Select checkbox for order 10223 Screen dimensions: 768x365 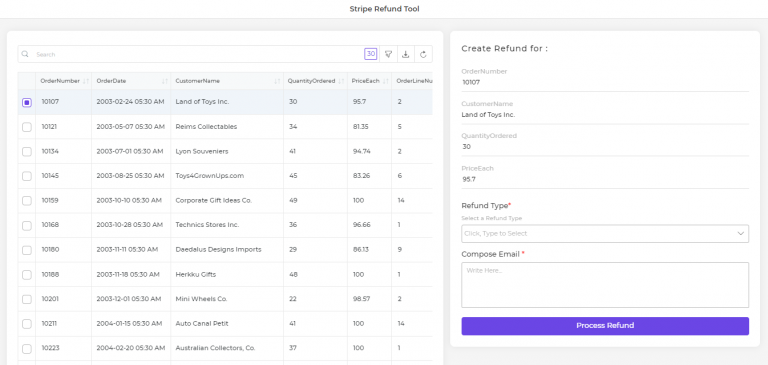click(27, 348)
